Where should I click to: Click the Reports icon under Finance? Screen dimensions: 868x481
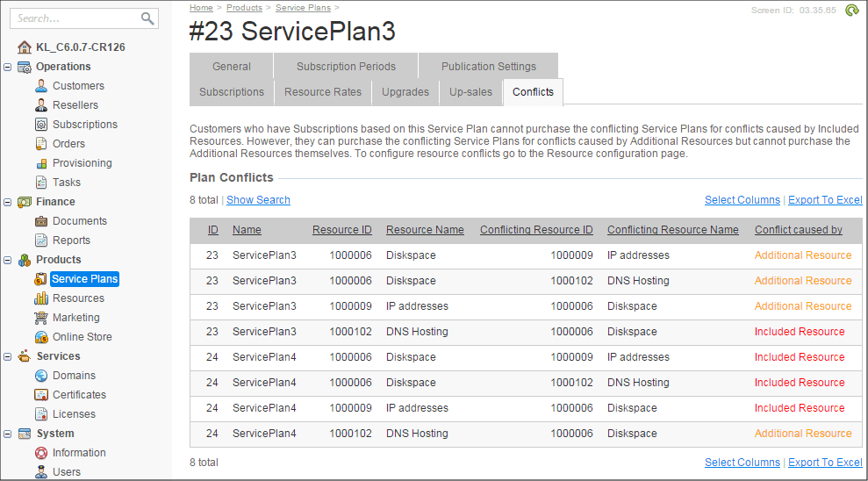[41, 240]
